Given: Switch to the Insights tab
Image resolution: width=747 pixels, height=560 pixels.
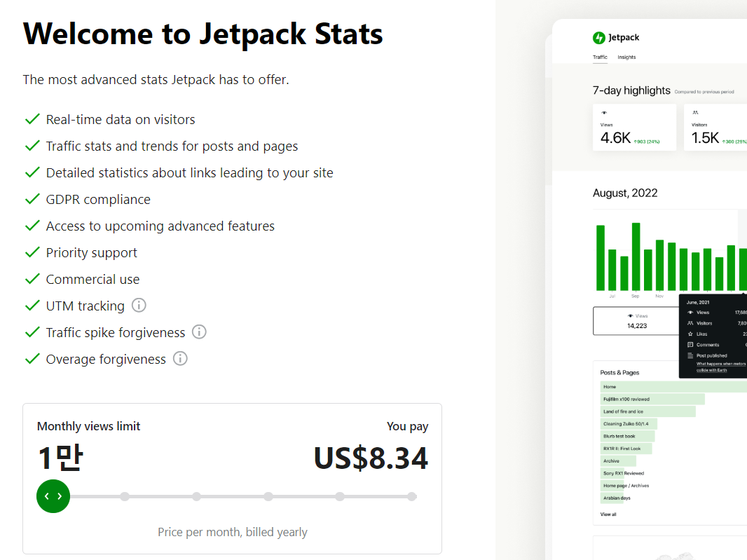Looking at the screenshot, I should tap(626, 57).
